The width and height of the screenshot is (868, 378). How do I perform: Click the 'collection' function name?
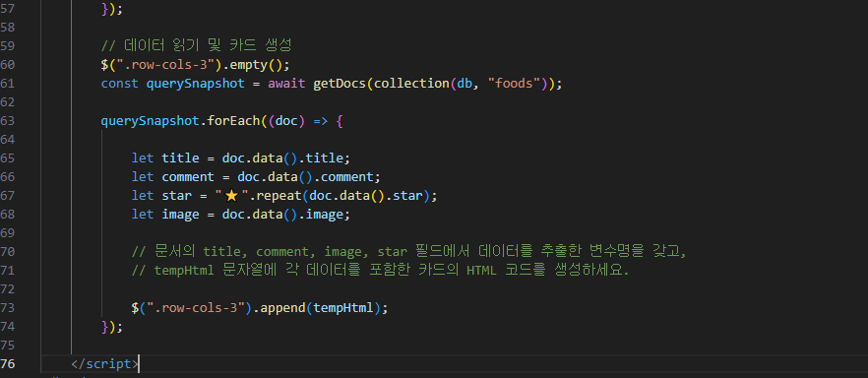412,84
